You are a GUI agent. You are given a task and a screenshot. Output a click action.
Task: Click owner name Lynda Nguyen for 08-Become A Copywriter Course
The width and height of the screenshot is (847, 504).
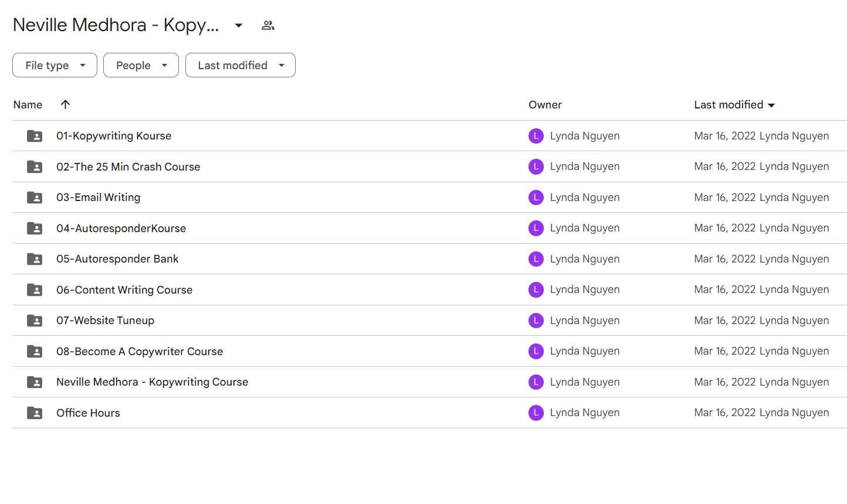(585, 351)
